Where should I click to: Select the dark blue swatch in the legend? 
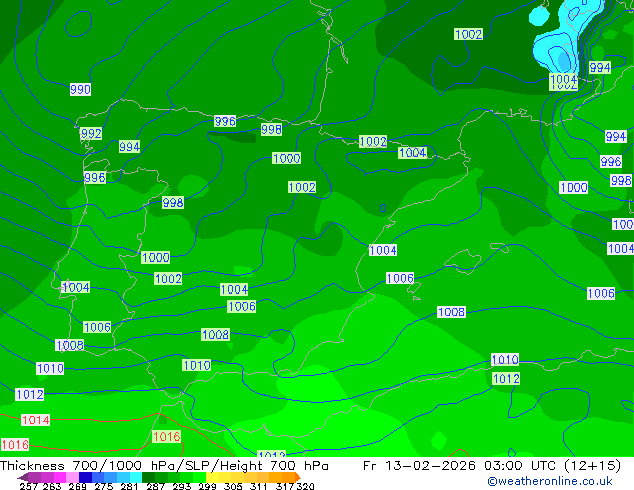click(x=85, y=477)
